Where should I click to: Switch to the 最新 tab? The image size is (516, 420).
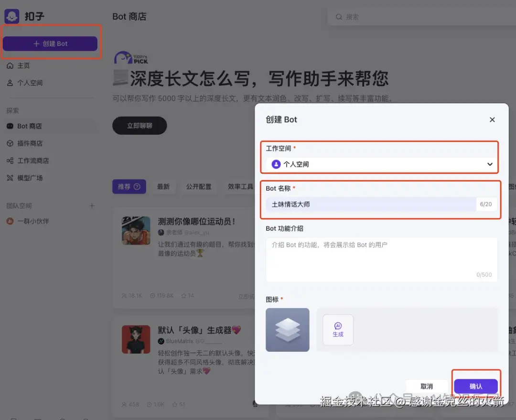click(164, 187)
